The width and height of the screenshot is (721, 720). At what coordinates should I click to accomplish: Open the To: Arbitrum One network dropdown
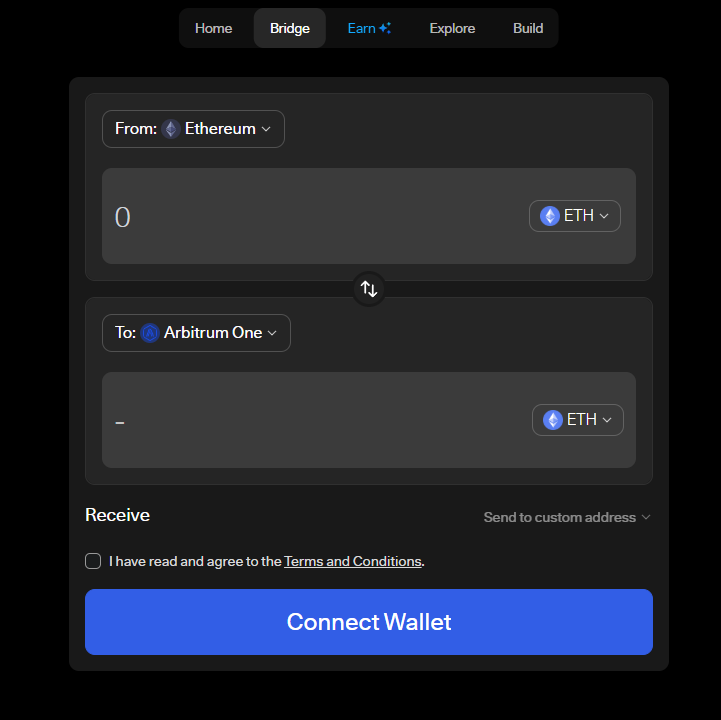(196, 333)
